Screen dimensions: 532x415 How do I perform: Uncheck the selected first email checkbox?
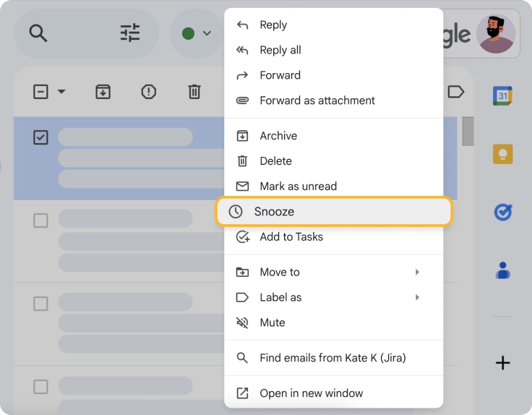tap(40, 137)
